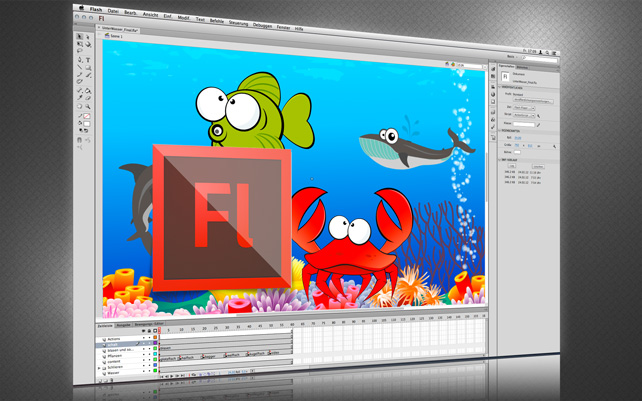Select the Free Transform tool
The image size is (642, 401).
(x=79, y=44)
